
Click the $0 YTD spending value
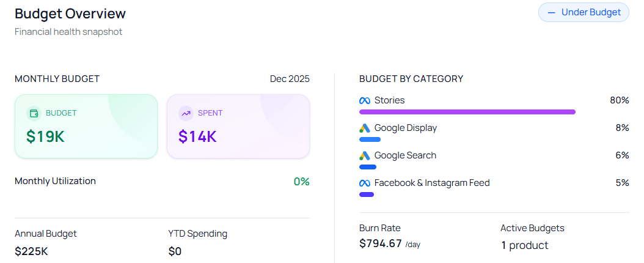[175, 251]
